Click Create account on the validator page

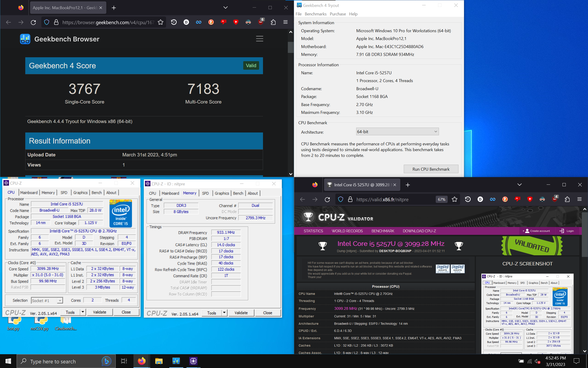pyautogui.click(x=536, y=231)
